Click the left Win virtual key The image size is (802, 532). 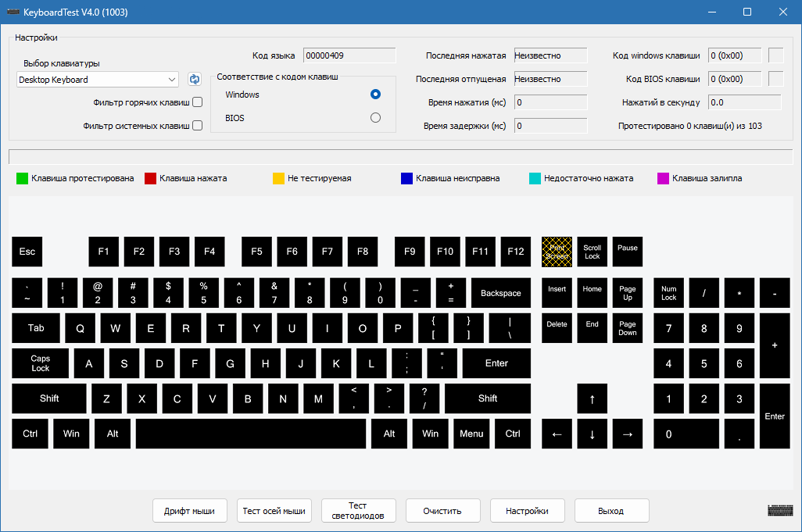click(x=71, y=434)
